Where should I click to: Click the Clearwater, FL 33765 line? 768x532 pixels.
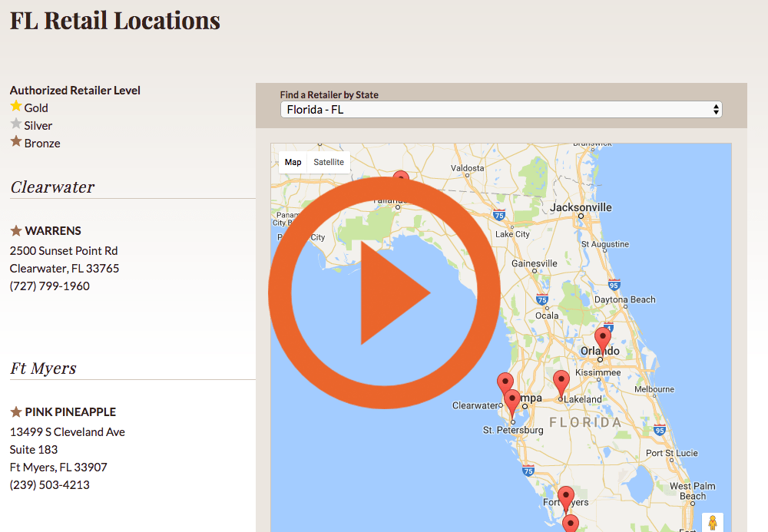[65, 268]
